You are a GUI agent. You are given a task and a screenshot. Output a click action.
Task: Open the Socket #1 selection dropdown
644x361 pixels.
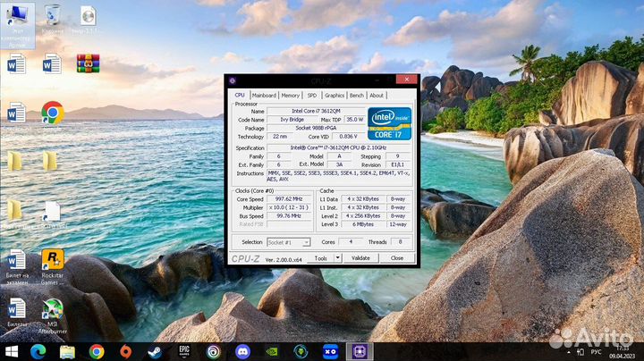[x=289, y=242]
